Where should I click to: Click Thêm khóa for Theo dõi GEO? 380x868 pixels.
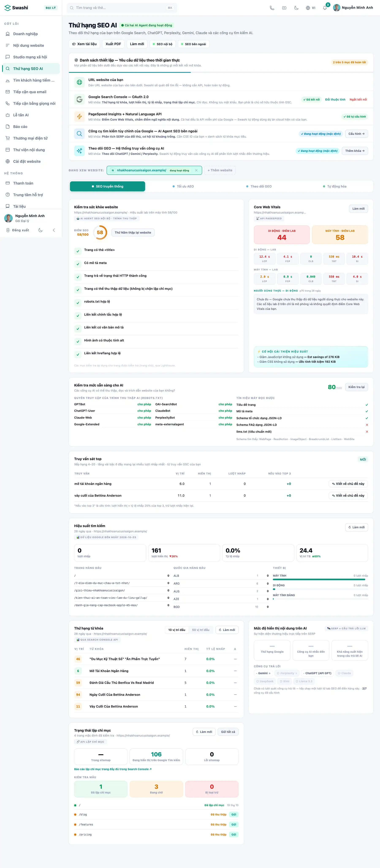pyautogui.click(x=355, y=151)
